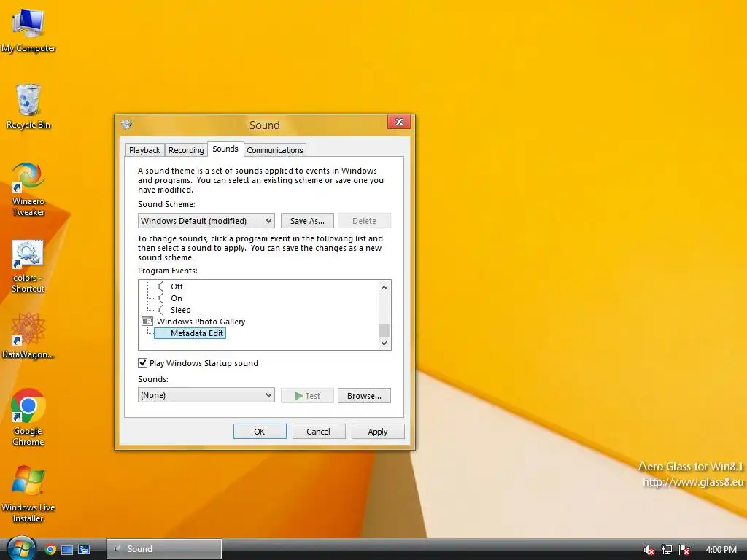Launch Google Chrome from desktop

[28, 417]
